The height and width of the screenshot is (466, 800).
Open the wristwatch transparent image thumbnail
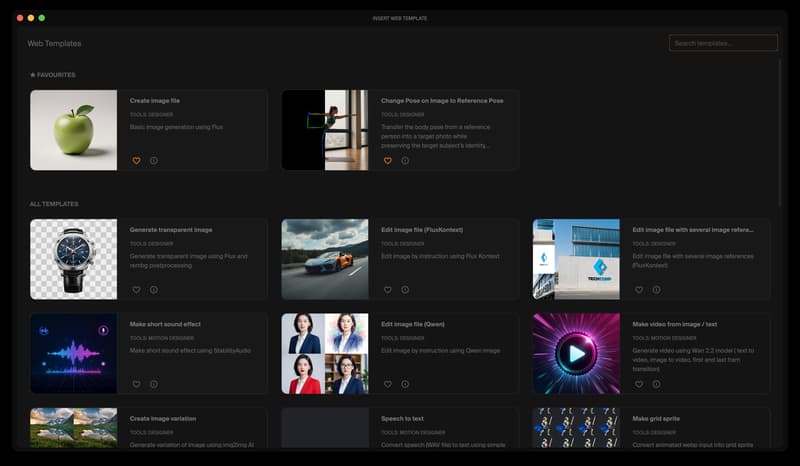pos(73,259)
